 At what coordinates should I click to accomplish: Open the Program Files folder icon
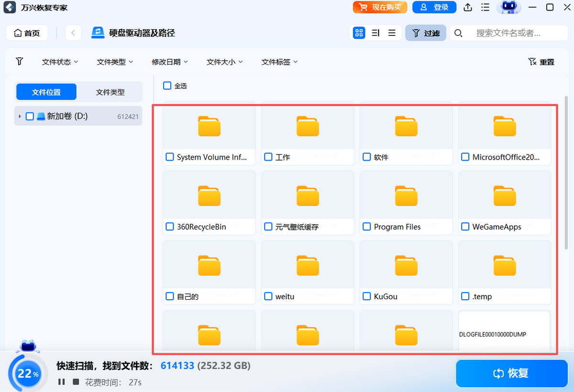406,196
